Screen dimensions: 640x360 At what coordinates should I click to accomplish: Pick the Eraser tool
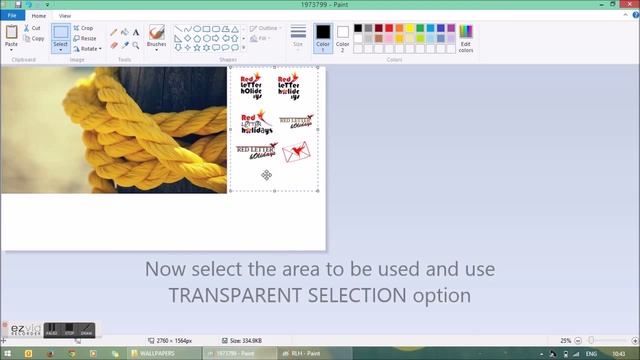pos(114,45)
